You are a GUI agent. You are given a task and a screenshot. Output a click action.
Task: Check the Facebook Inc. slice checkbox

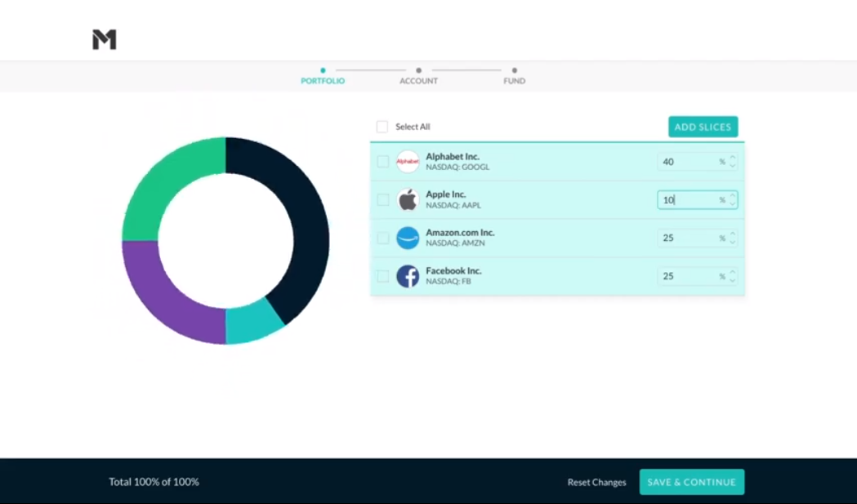click(x=382, y=275)
